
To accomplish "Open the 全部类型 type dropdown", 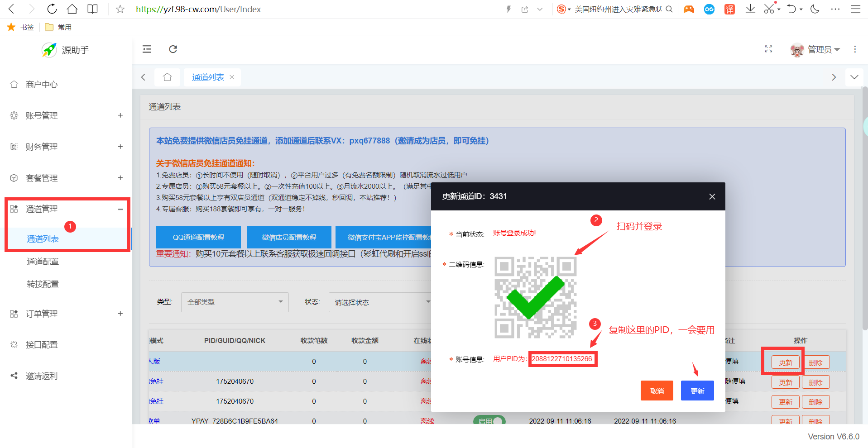I will pyautogui.click(x=235, y=302).
